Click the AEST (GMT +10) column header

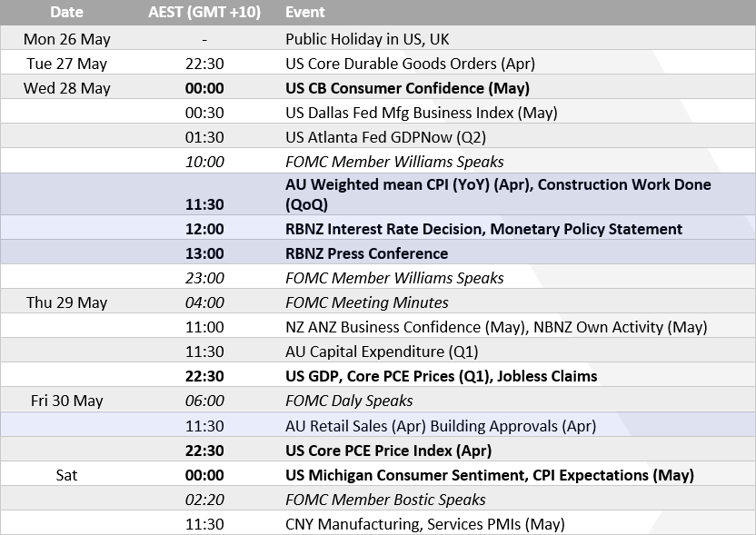(x=204, y=13)
